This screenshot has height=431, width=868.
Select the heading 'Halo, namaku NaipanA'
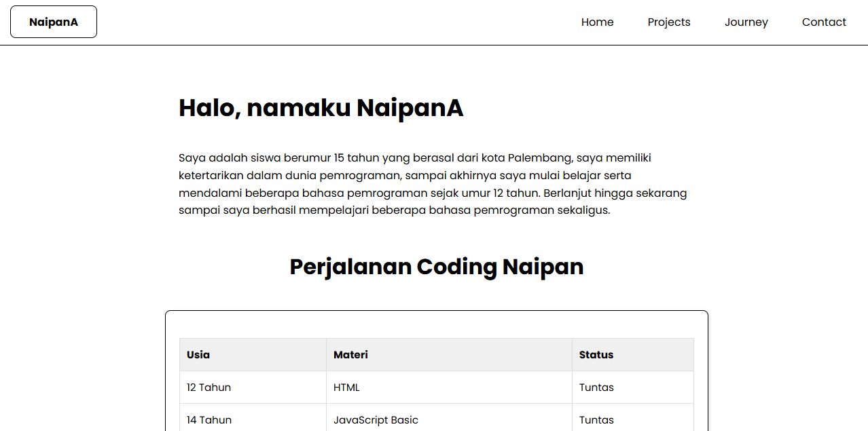tap(320, 107)
